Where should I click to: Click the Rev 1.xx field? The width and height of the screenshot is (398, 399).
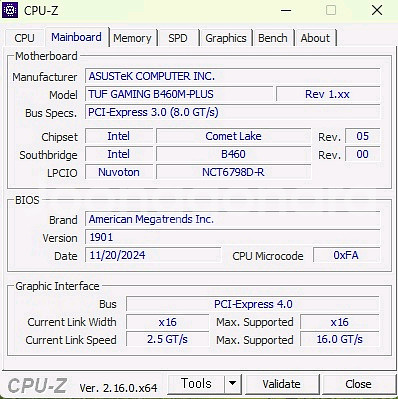[328, 94]
